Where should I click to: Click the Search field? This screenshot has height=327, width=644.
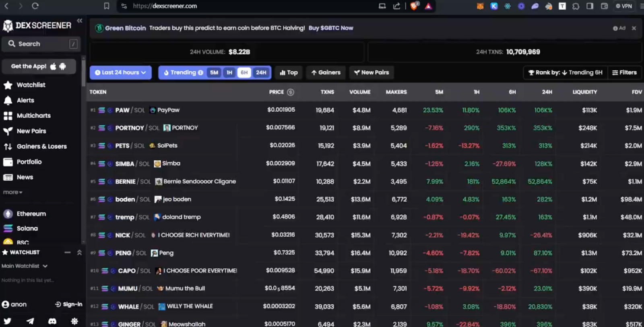(41, 44)
